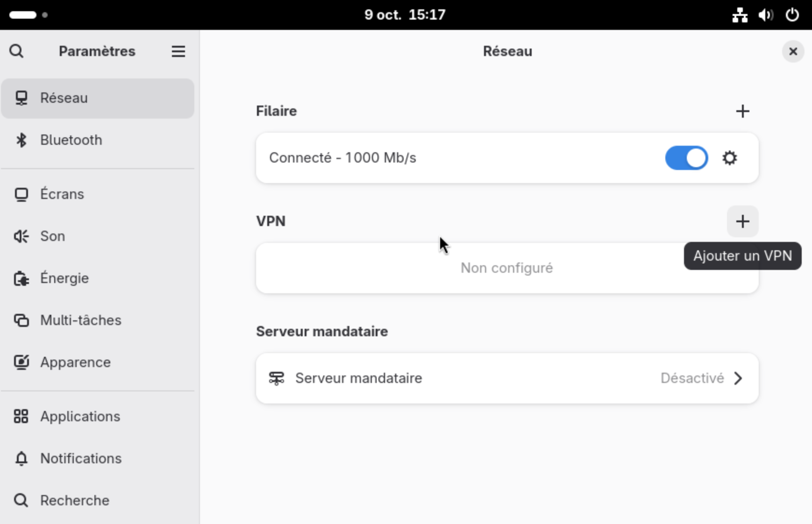Disable the wired connection toggle
812x524 pixels.
pos(686,158)
